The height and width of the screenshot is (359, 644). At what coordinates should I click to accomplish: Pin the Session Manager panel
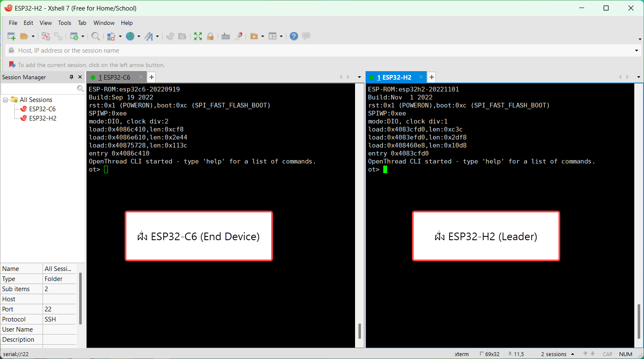tap(71, 77)
